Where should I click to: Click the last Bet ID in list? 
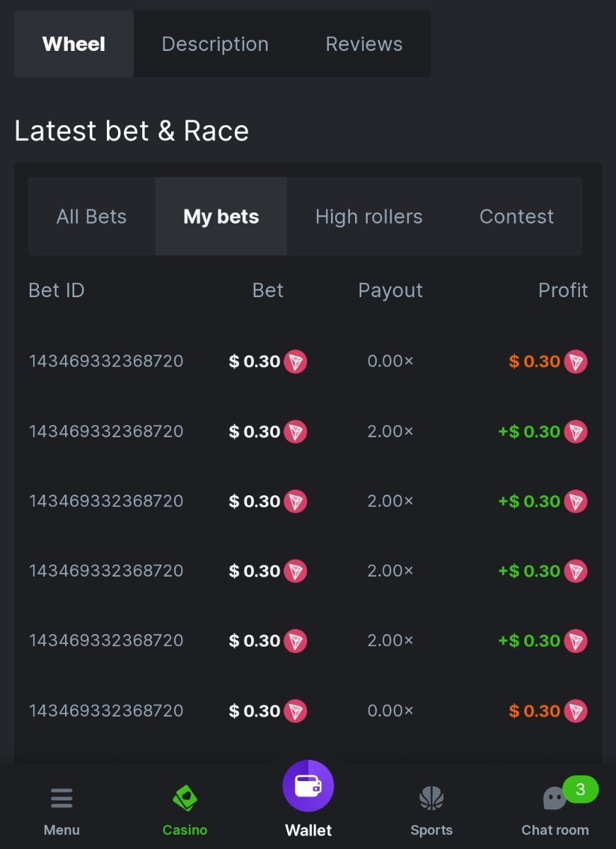[x=106, y=711]
